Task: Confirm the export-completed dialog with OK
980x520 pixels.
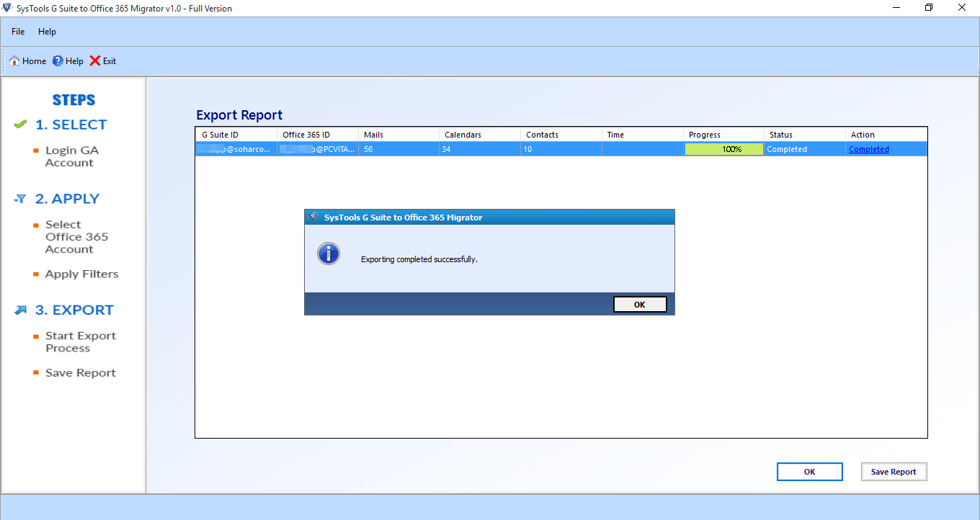Action: (640, 305)
